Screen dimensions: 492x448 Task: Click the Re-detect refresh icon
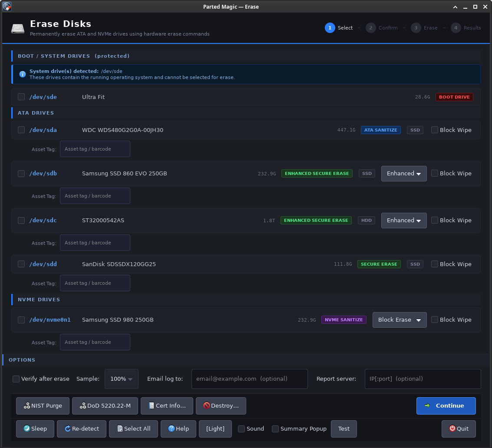coord(68,428)
